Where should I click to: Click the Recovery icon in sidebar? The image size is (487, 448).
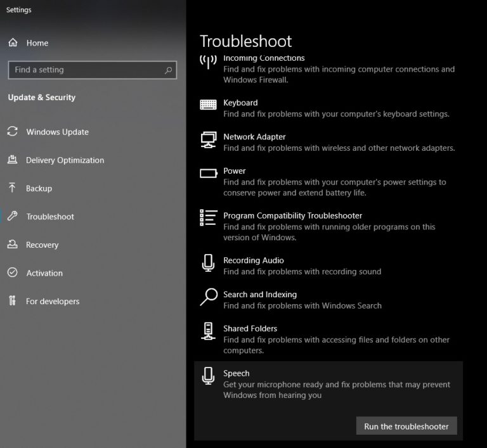(x=13, y=244)
